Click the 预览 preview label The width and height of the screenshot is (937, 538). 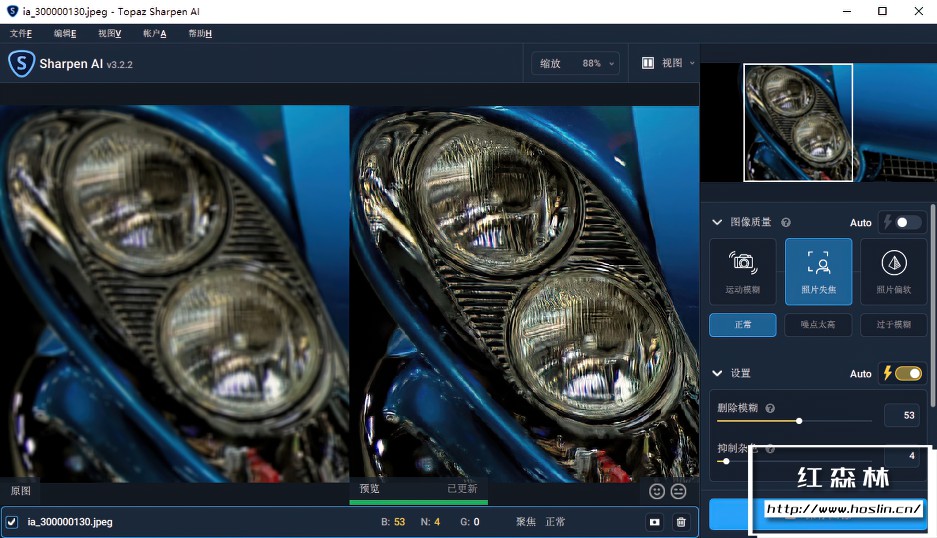pos(370,489)
